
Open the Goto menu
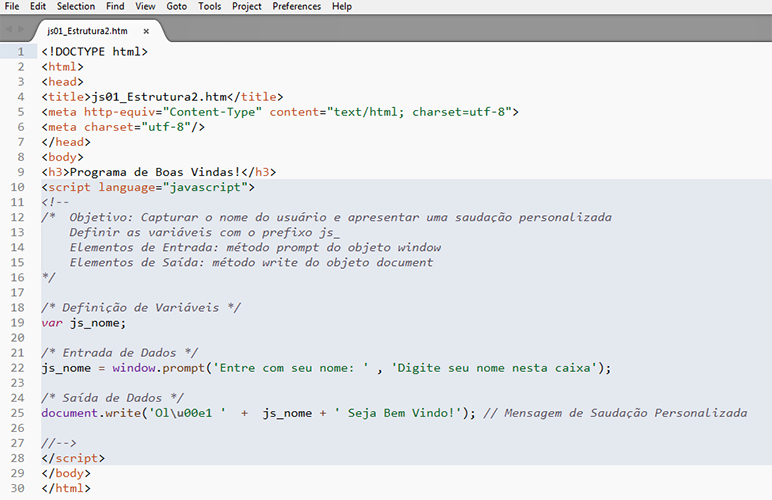(177, 6)
